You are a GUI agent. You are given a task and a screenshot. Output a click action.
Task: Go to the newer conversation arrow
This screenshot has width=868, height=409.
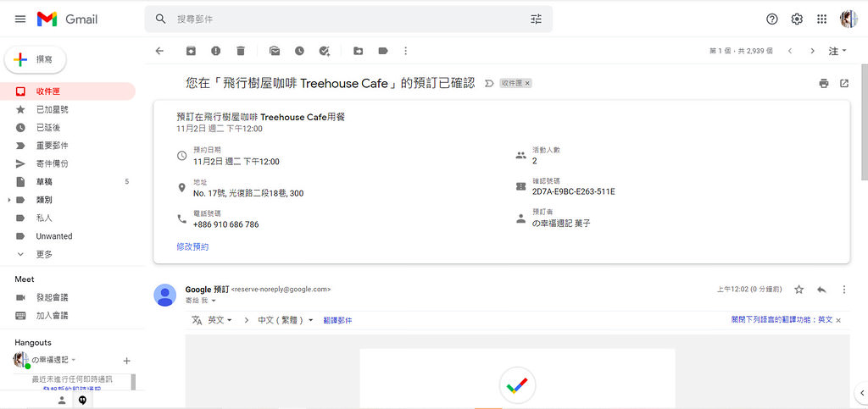790,51
